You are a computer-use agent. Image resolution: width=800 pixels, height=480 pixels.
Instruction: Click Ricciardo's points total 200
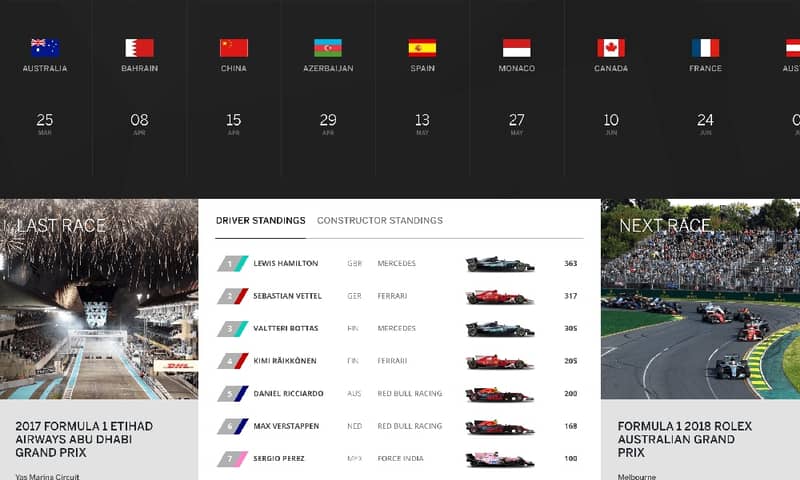pyautogui.click(x=570, y=393)
